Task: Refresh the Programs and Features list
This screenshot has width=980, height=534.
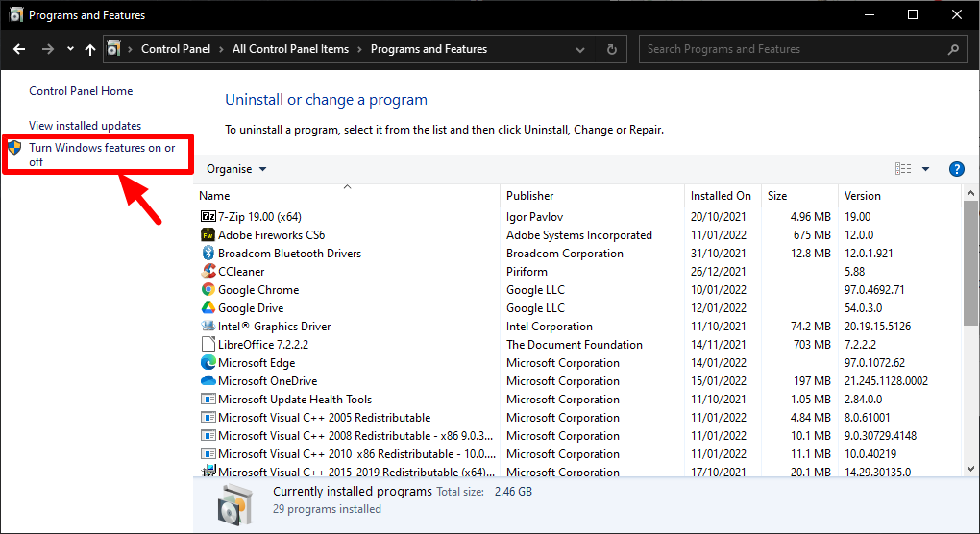Action: [x=612, y=49]
